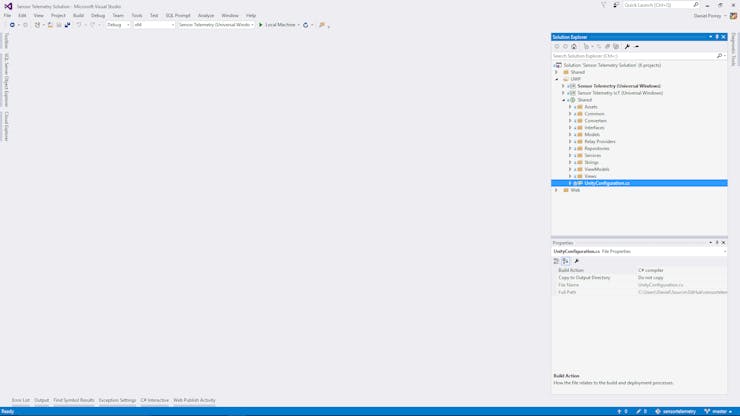Viewport: 740px width, 416px height.
Task: Click pending changes pencil in status bar
Action: coord(641,412)
